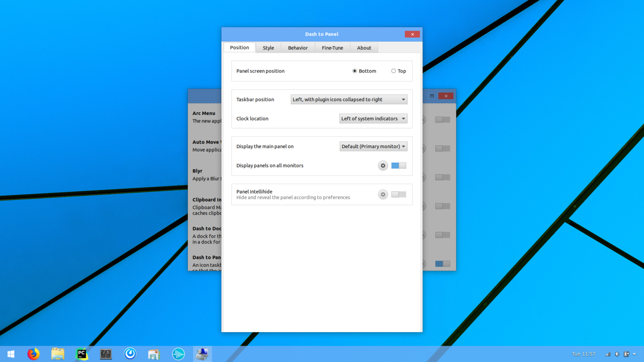The height and width of the screenshot is (362, 644).
Task: Click the Display the main panel on label
Action: (265, 147)
